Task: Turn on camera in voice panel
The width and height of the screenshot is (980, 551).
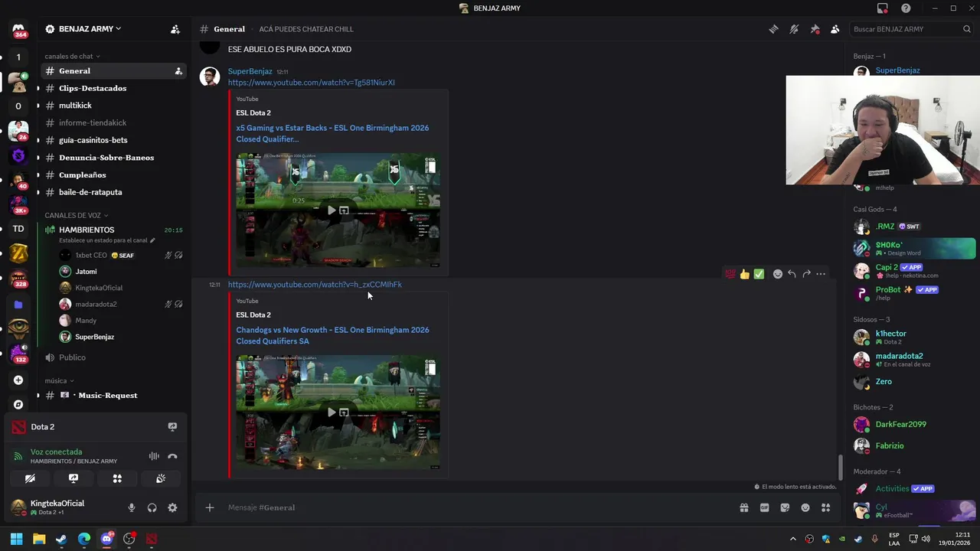Action: [30, 478]
